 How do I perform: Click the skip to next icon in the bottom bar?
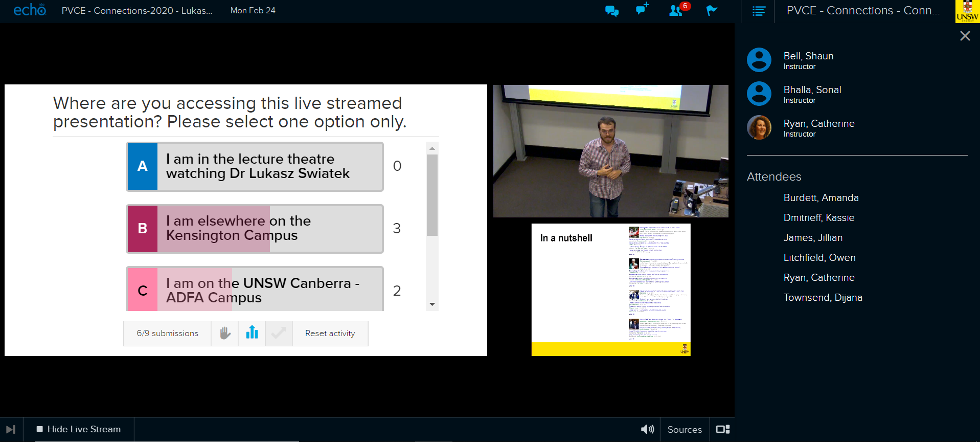(11, 430)
